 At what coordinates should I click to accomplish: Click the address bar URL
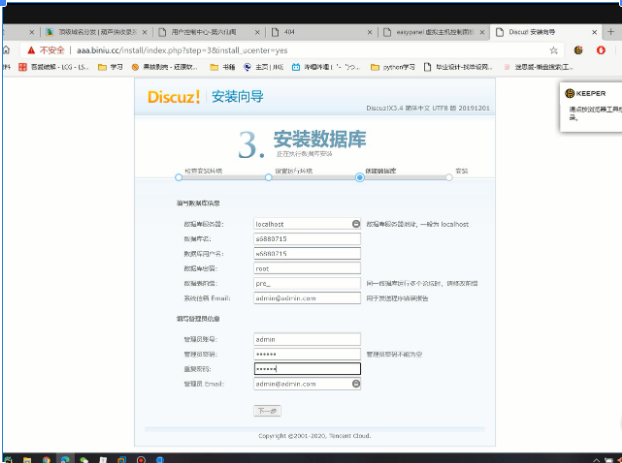(182, 50)
